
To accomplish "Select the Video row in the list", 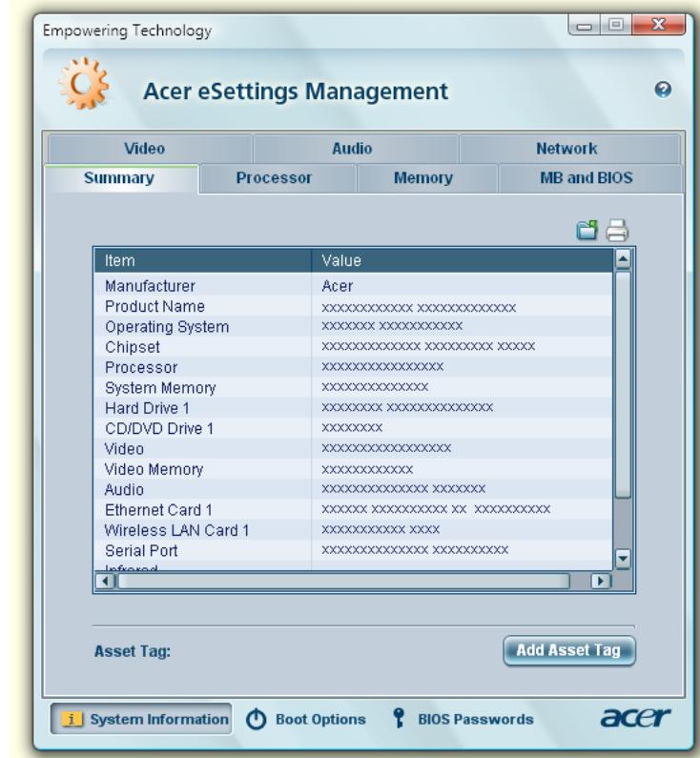I will tap(354, 449).
